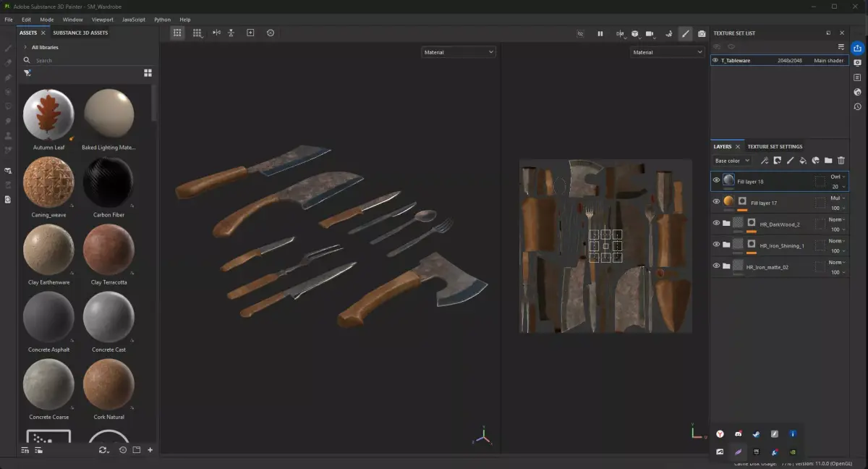Viewport: 868px width, 469px height.
Task: Open the camera settings video icon
Action: coord(650,33)
